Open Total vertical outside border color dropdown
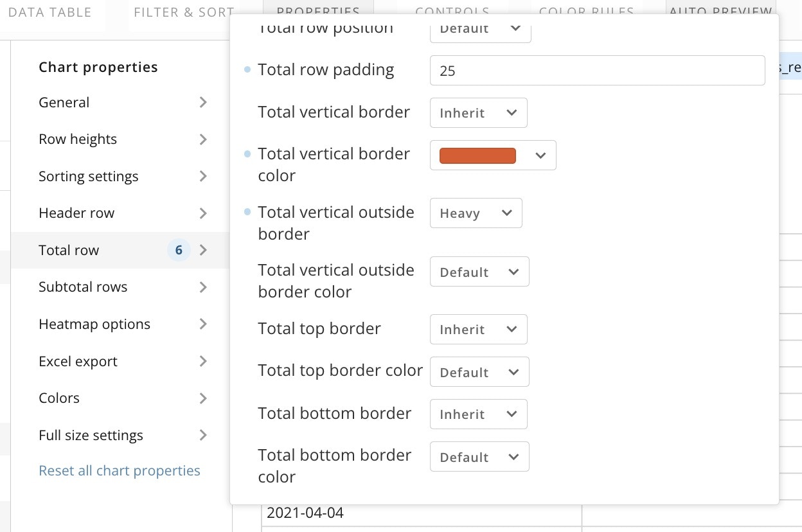The height and width of the screenshot is (532, 802). 479,272
